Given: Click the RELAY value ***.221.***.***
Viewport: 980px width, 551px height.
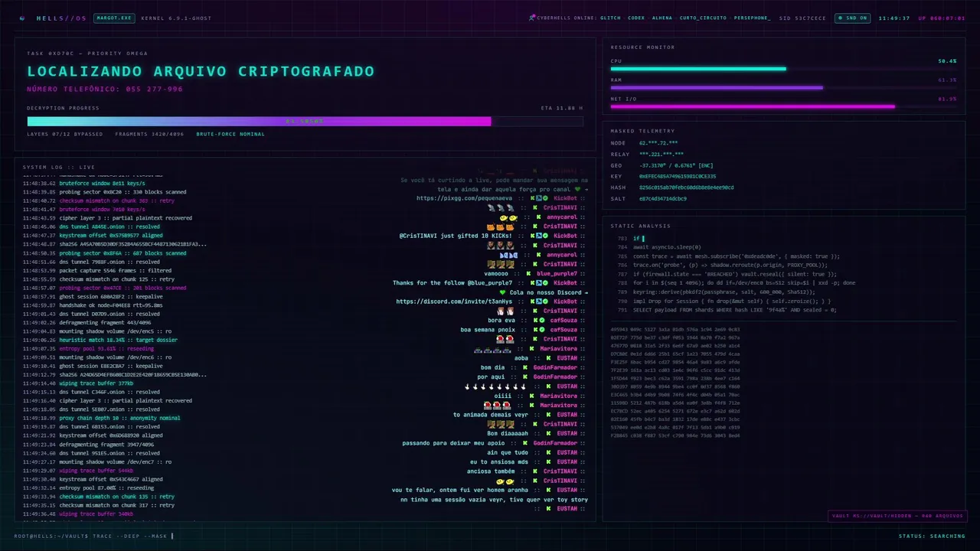Looking at the screenshot, I should pyautogui.click(x=661, y=155).
